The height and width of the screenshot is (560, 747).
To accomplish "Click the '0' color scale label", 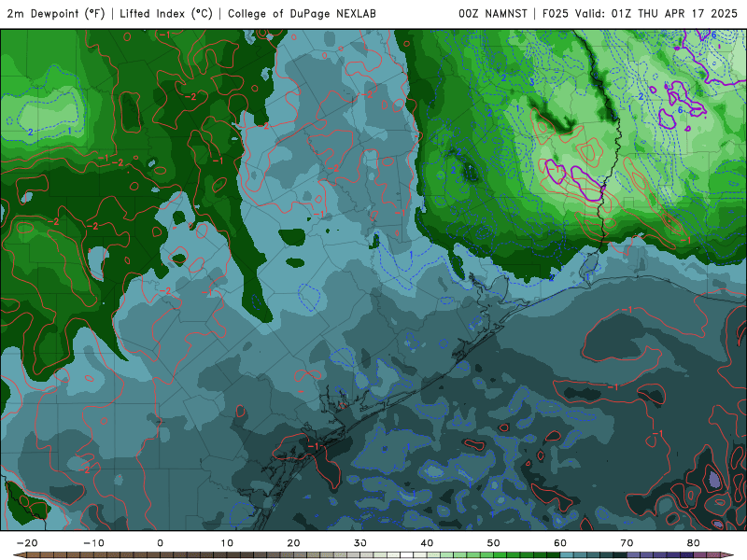I will click(x=160, y=543).
